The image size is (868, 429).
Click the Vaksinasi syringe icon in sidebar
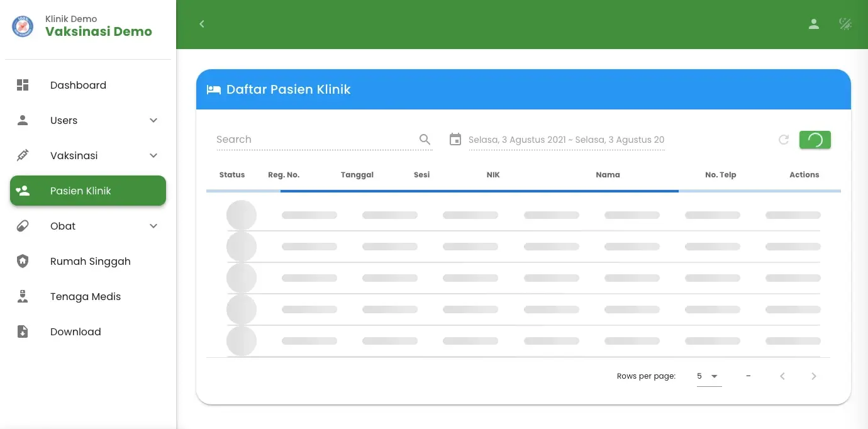click(23, 155)
